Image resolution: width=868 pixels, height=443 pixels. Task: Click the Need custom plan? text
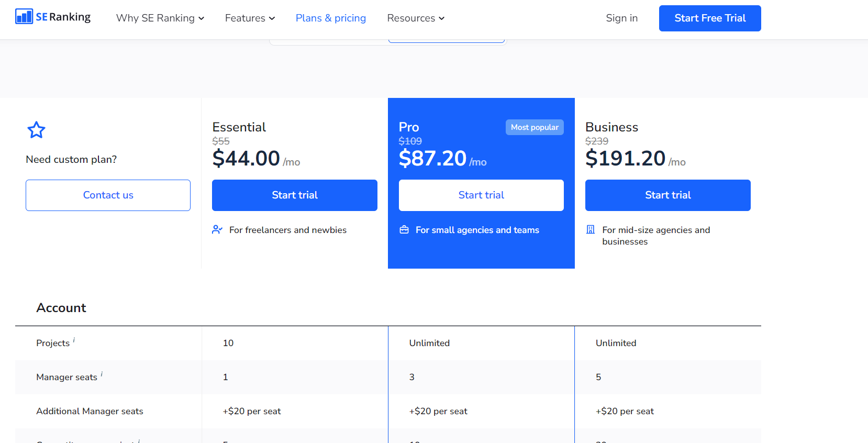tap(71, 159)
